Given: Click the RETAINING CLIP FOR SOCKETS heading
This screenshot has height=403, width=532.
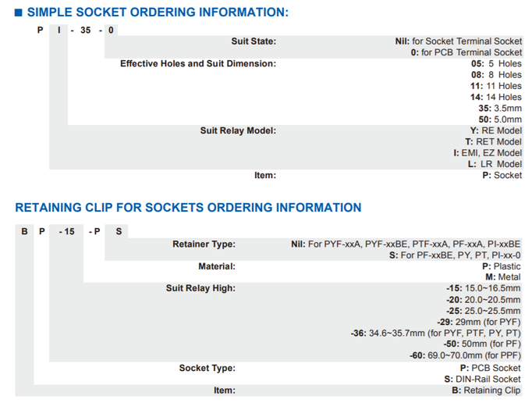Looking at the screenshot, I should click(x=188, y=208).
